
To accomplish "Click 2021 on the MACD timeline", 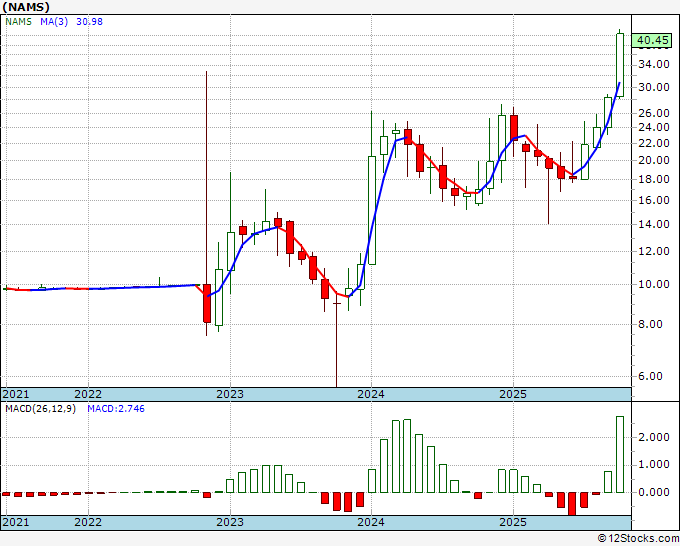I will pyautogui.click(x=16, y=522).
